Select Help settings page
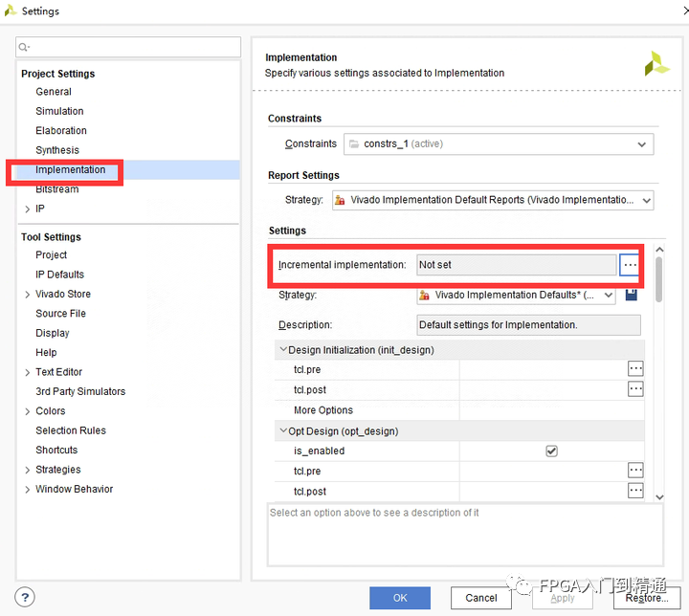 (x=46, y=352)
